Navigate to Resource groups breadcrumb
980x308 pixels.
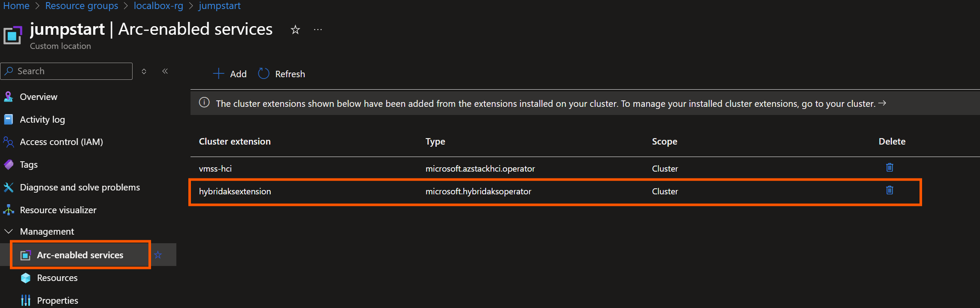82,6
